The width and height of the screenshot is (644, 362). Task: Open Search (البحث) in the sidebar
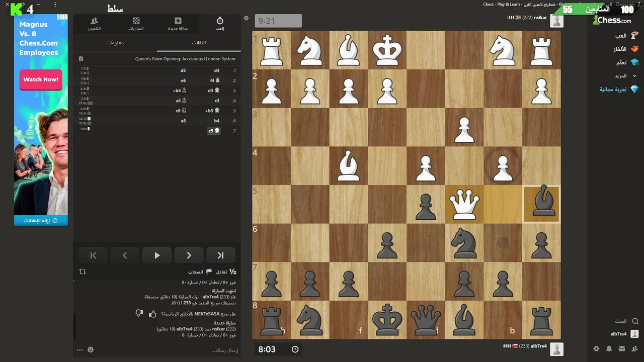(x=626, y=321)
